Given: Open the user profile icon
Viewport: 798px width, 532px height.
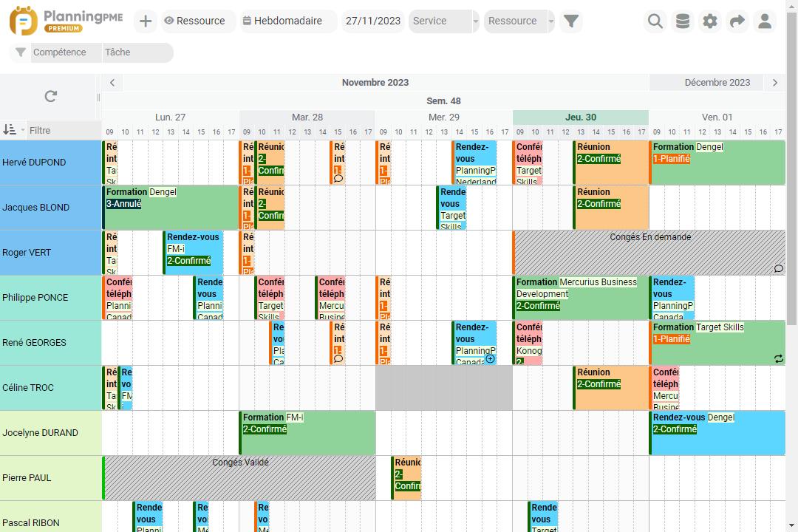Looking at the screenshot, I should pos(765,21).
